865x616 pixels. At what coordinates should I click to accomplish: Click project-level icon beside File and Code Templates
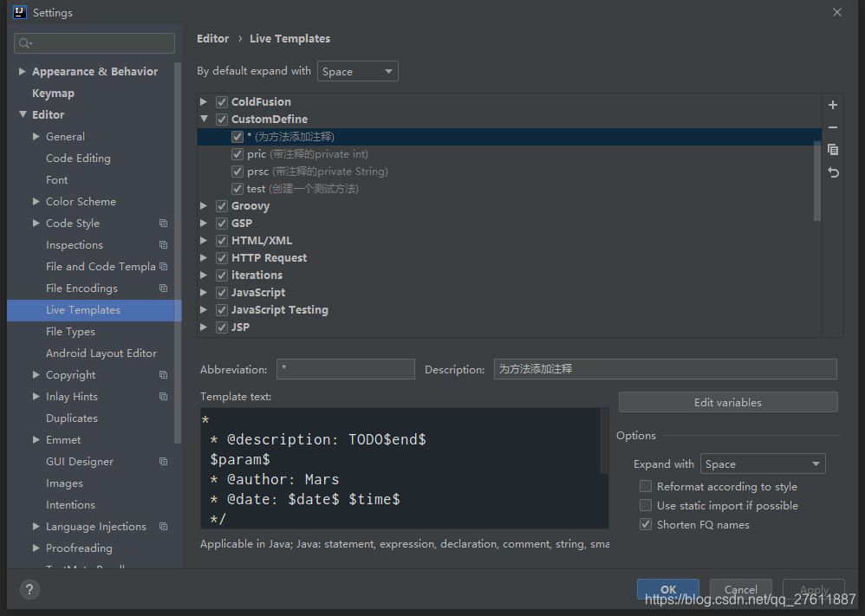tap(163, 267)
